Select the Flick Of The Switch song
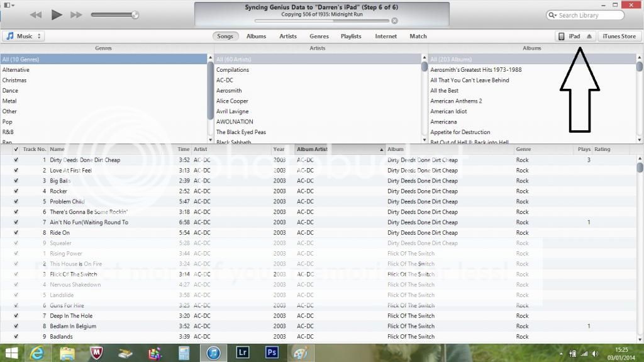 point(74,274)
